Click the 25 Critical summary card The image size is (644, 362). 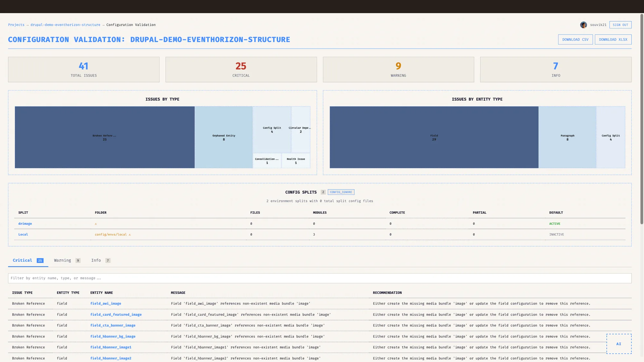[241, 70]
